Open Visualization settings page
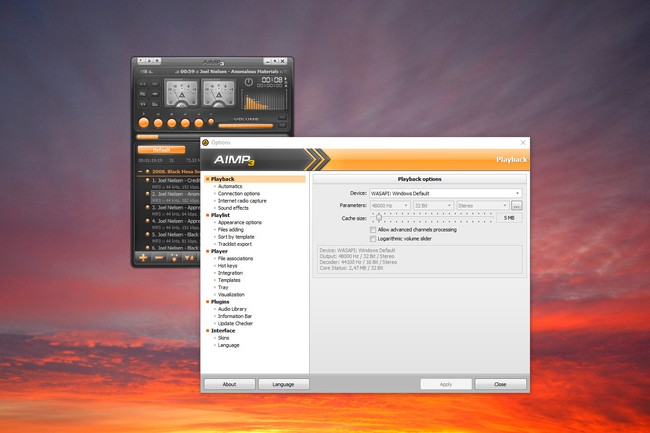The height and width of the screenshot is (433, 650). pos(231,295)
